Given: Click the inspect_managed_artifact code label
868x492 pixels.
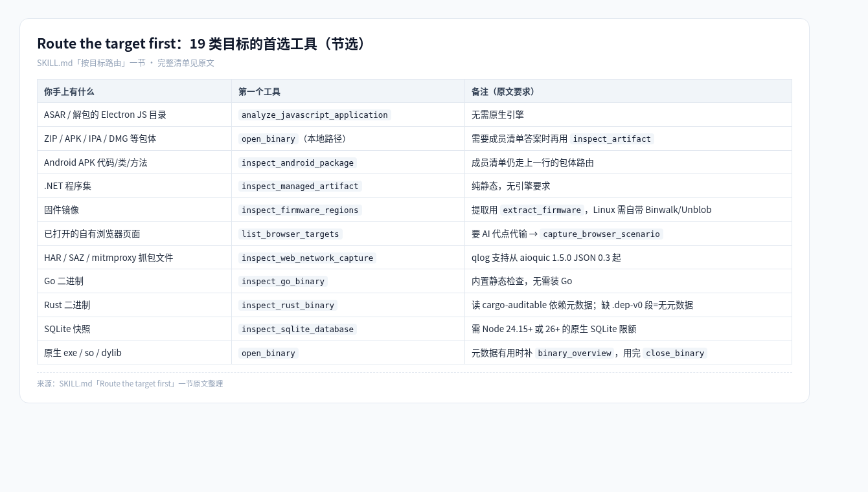Looking at the screenshot, I should point(300,186).
